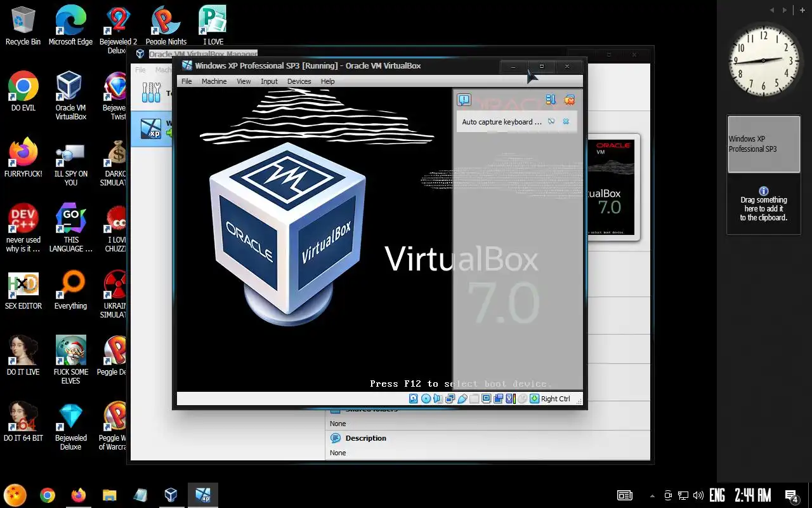The width and height of the screenshot is (812, 508).
Task: Select the Chrome shortcut labeled DO EVIL
Action: click(x=23, y=91)
